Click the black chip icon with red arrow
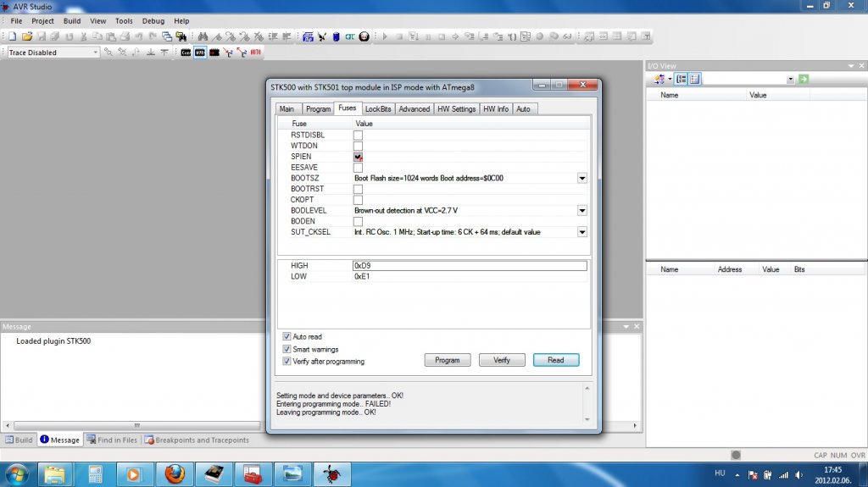868x487 pixels. point(214,53)
